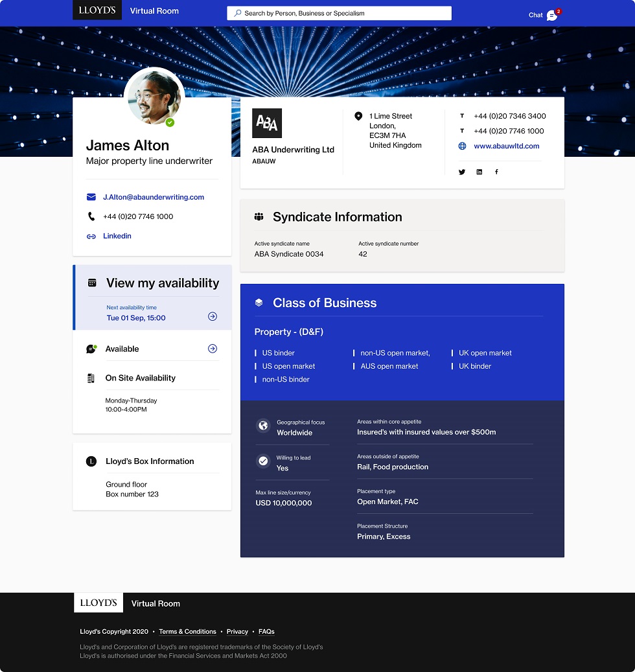Click the Tue 01 Sep, 15:00 time

pos(136,318)
